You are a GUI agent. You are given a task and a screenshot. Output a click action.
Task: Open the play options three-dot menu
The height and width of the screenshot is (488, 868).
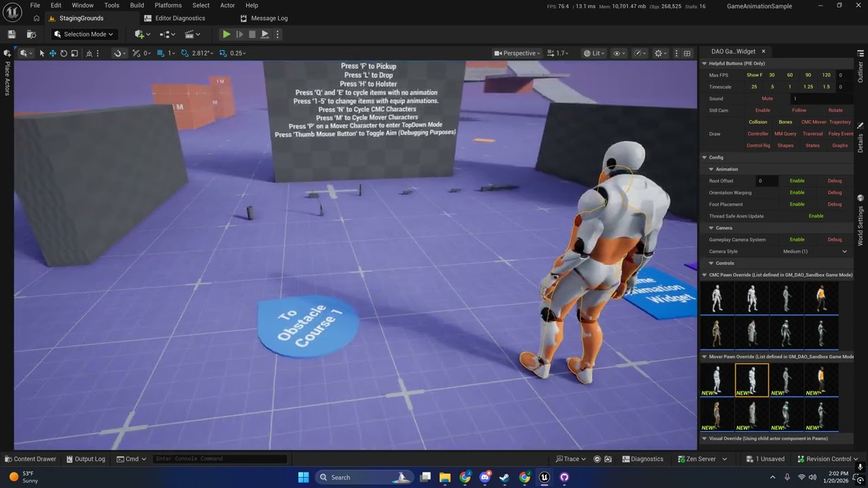(x=277, y=34)
